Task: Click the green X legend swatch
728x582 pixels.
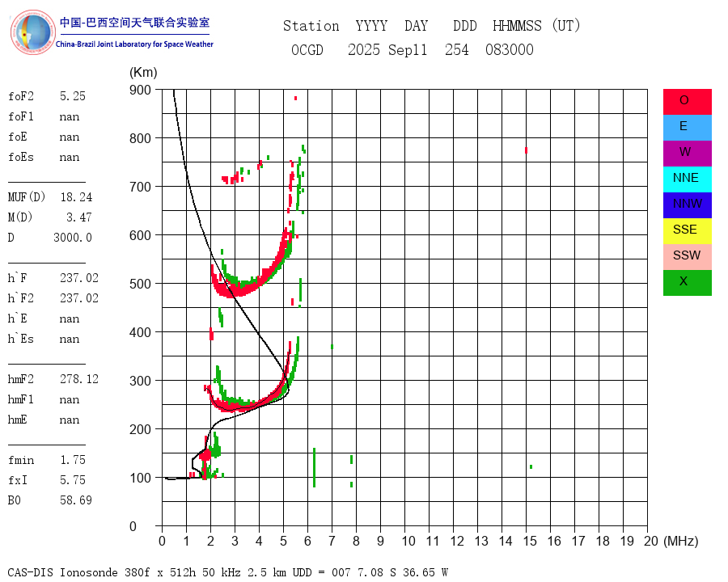Action: (x=687, y=283)
